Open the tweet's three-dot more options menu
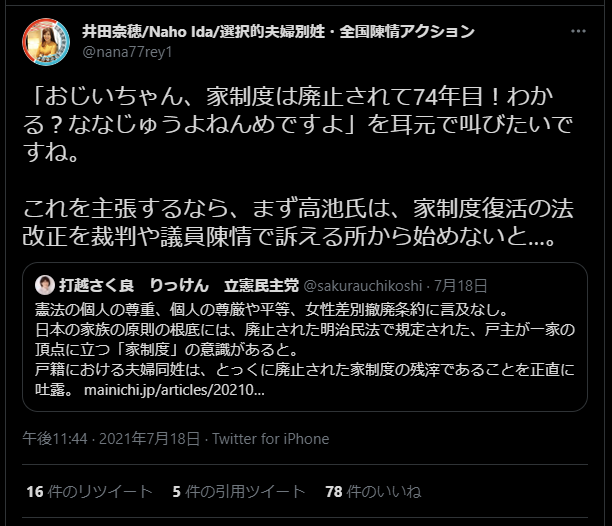The width and height of the screenshot is (612, 526). [x=578, y=31]
